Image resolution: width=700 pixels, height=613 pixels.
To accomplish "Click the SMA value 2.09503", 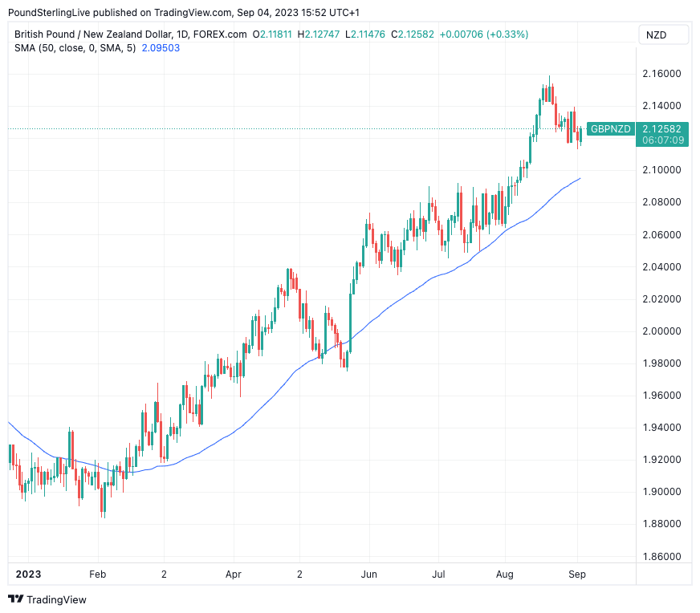I will coord(161,48).
